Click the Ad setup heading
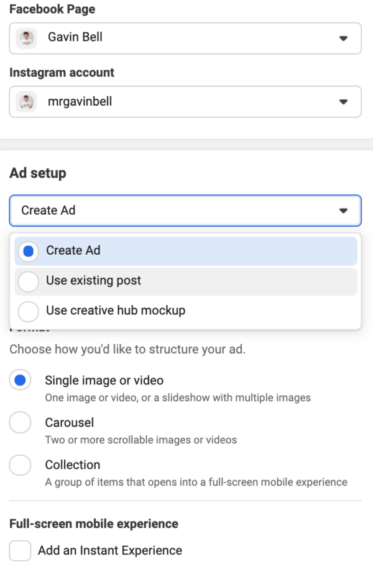 38,173
